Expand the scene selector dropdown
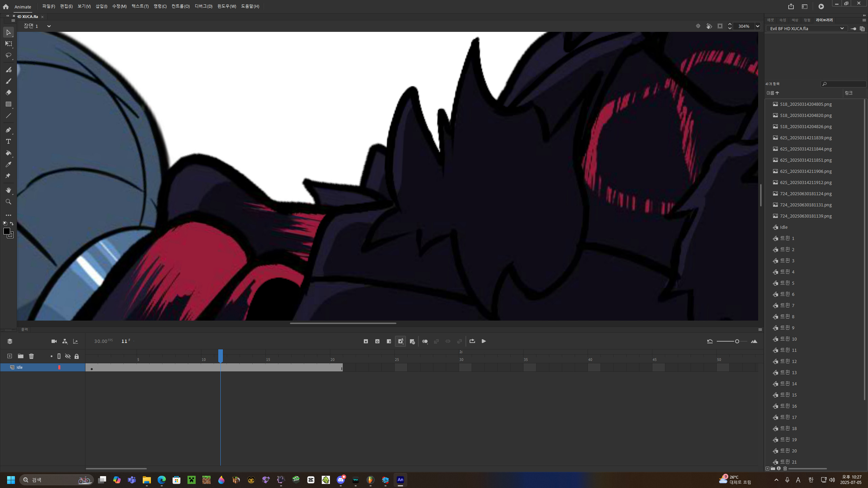The height and width of the screenshot is (488, 868). 49,26
